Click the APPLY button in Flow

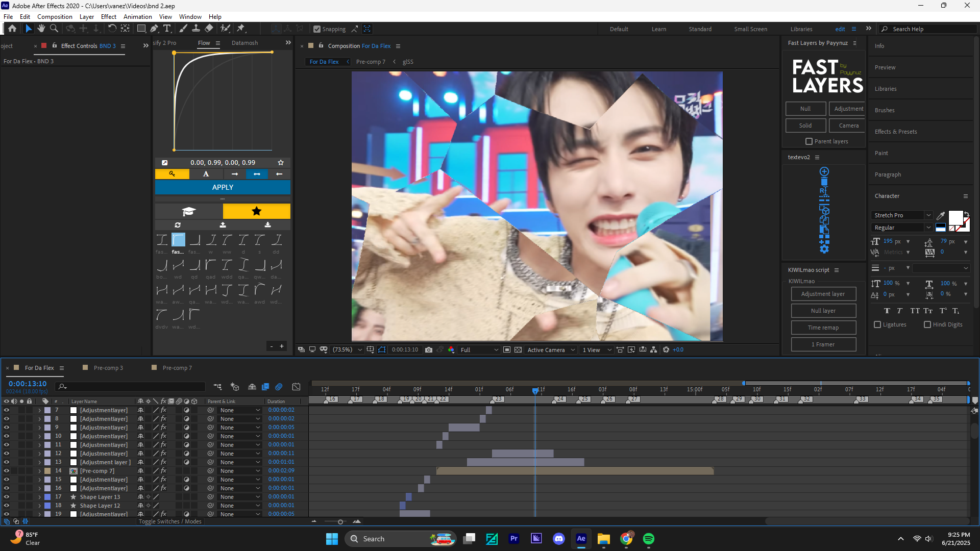tap(223, 187)
